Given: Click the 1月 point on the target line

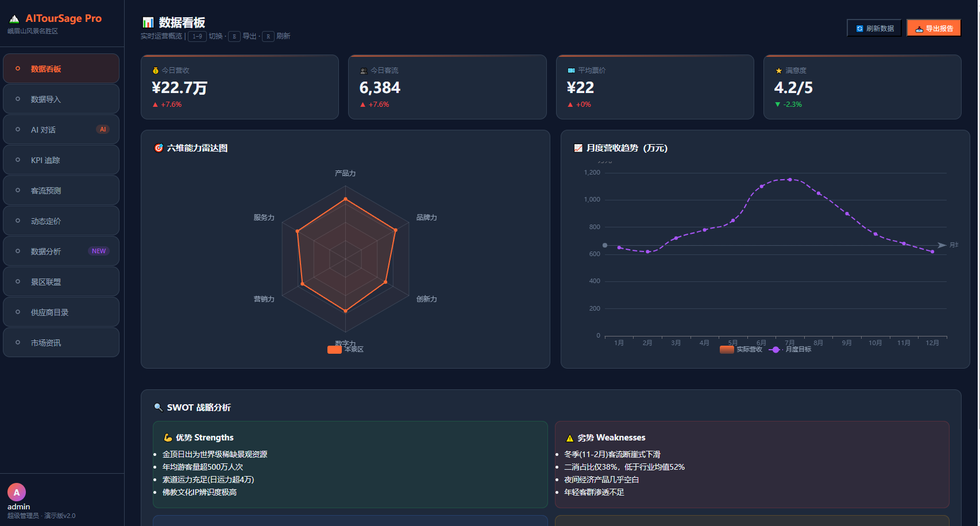Looking at the screenshot, I should (619, 247).
